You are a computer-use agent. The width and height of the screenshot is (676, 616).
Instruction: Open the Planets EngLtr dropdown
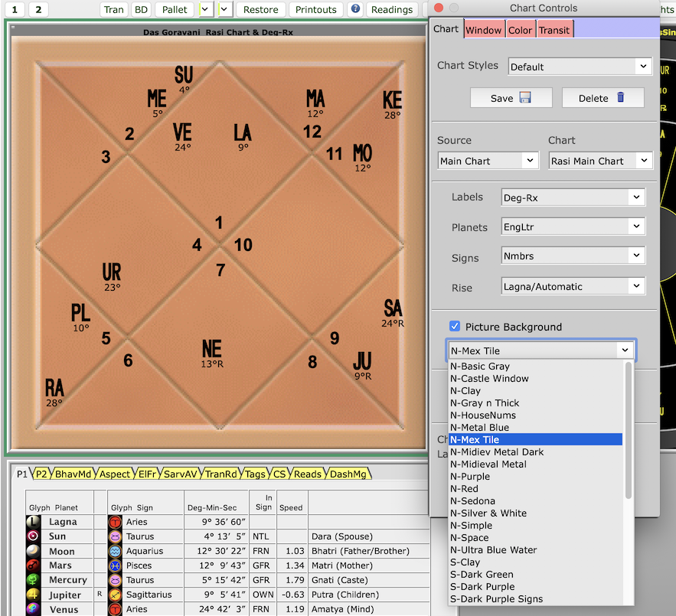[572, 227]
